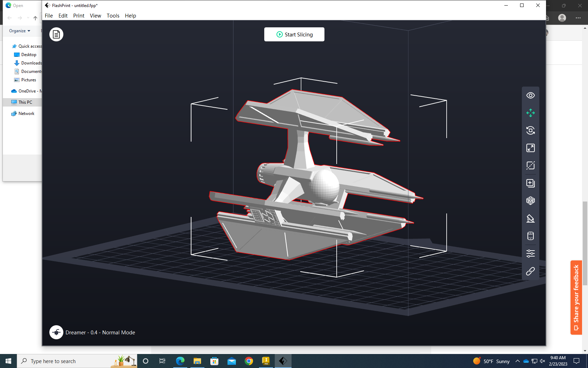Open the settings sliders icon

tap(531, 253)
